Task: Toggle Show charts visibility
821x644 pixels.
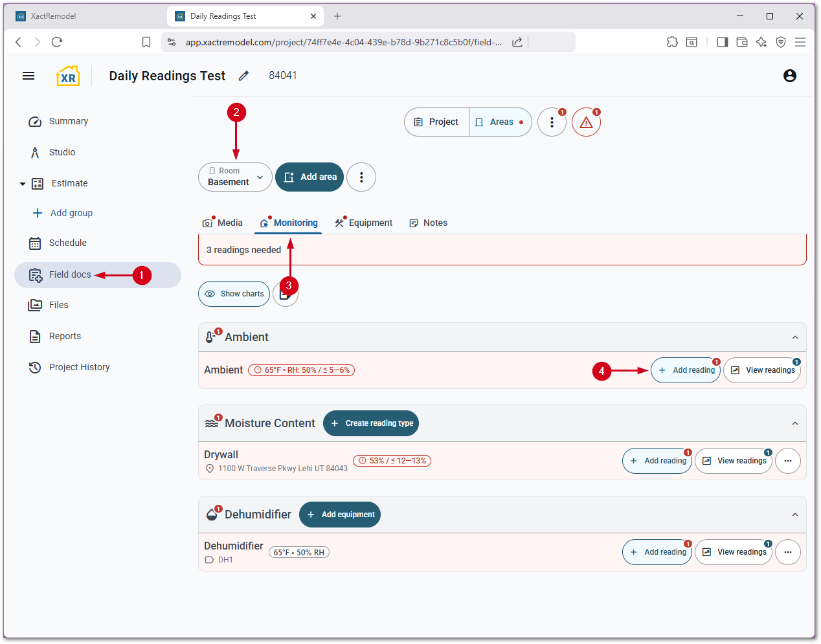Action: [234, 294]
